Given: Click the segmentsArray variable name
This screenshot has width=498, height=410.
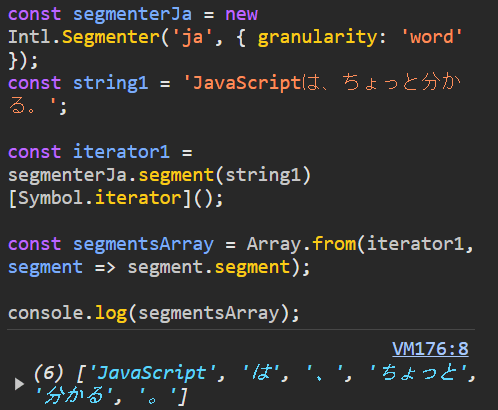Looking at the screenshot, I should (143, 244).
